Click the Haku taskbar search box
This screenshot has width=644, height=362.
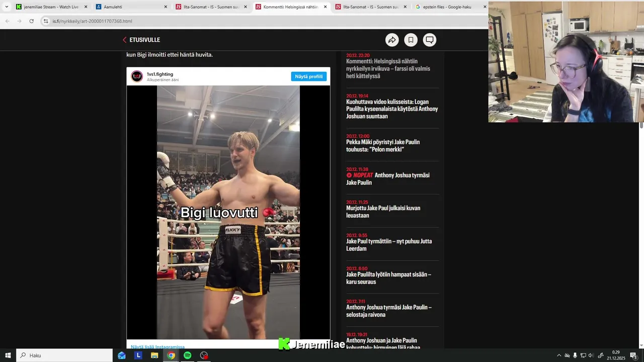coord(64,355)
